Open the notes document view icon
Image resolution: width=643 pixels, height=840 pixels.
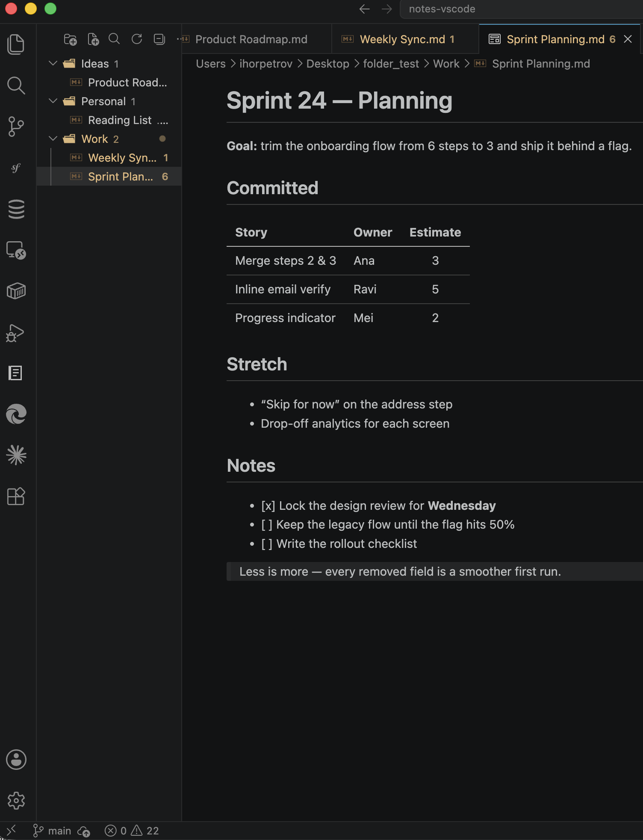pyautogui.click(x=16, y=373)
